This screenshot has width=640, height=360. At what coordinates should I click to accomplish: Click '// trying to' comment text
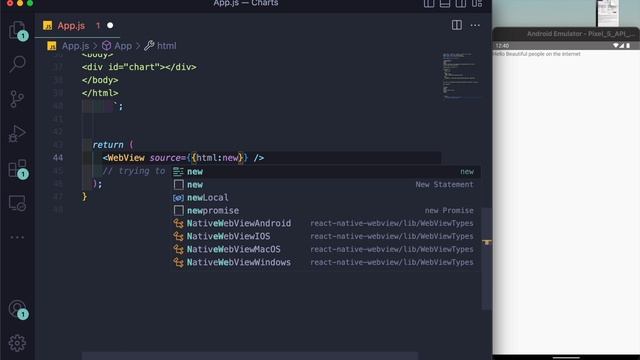(134, 171)
